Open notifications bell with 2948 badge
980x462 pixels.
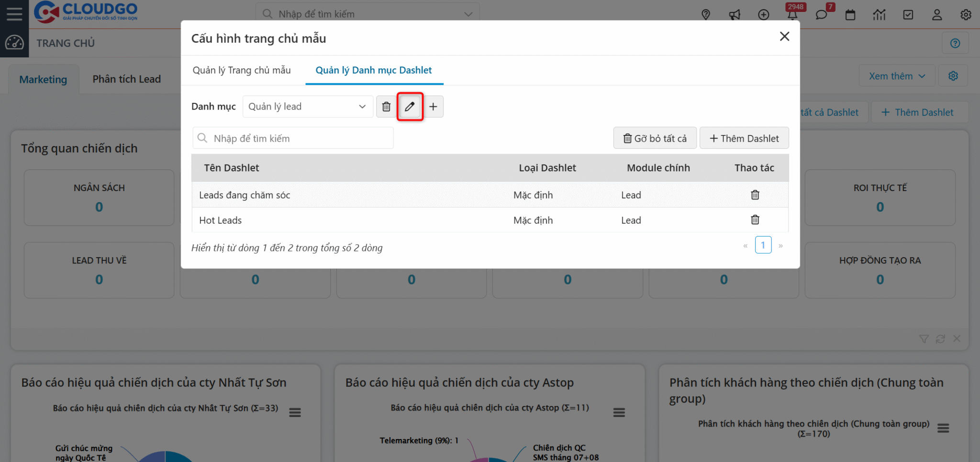[793, 14]
